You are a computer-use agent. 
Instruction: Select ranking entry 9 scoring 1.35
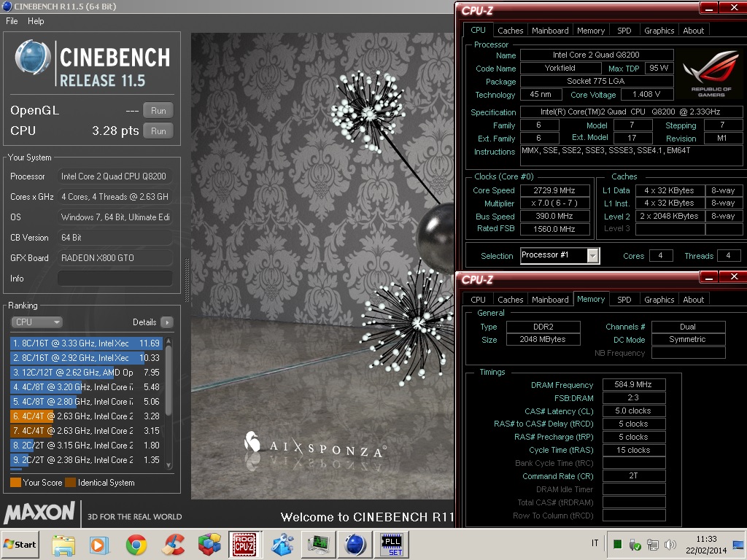click(86, 460)
